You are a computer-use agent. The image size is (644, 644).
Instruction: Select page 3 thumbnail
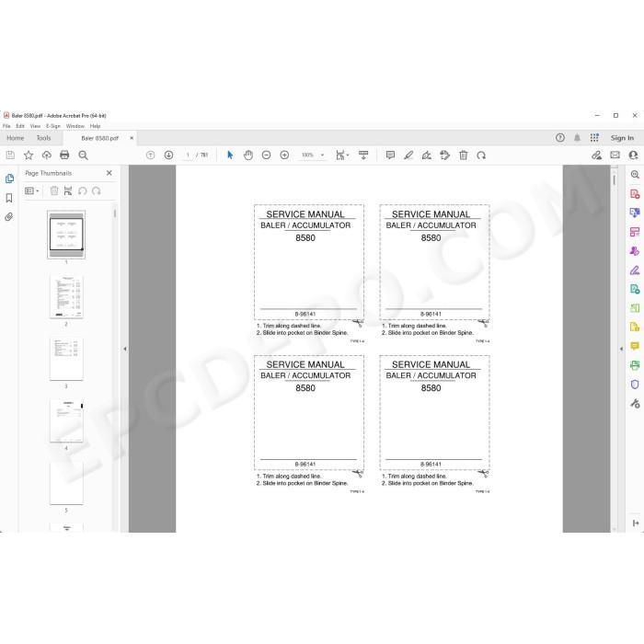(x=66, y=359)
